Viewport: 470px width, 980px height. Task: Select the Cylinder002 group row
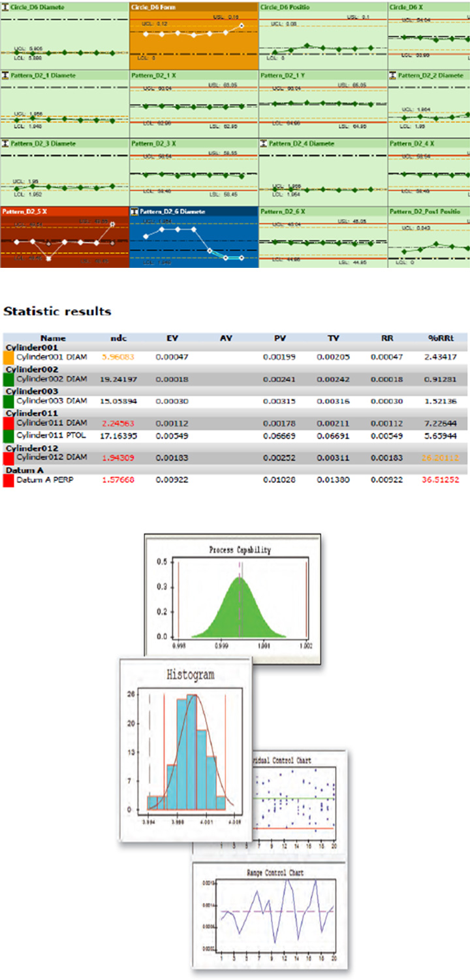point(235,368)
